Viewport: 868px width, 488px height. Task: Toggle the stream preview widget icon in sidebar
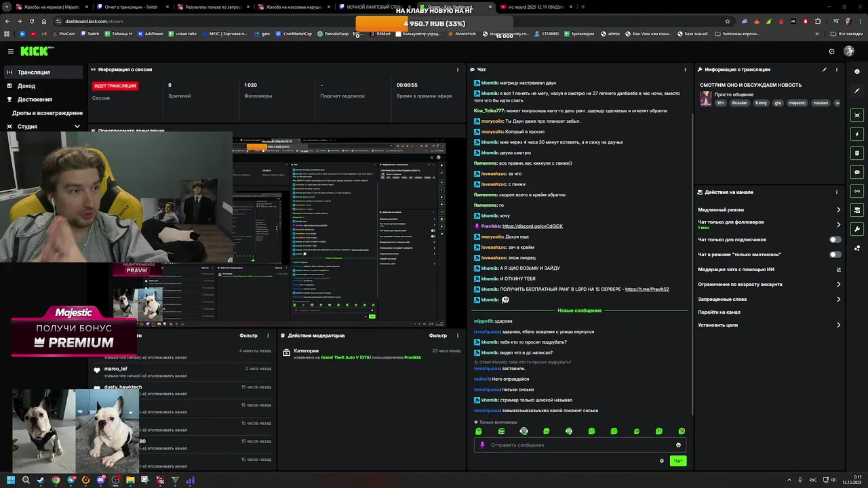[x=857, y=115]
